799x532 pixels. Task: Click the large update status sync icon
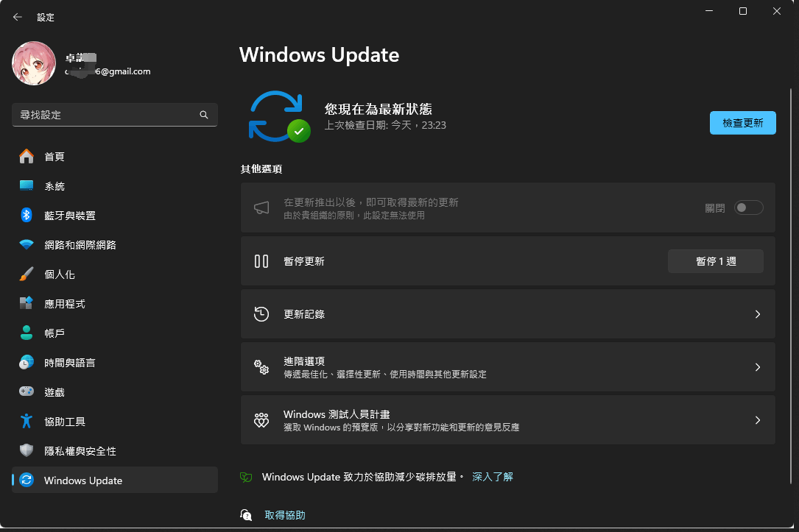pos(279,116)
